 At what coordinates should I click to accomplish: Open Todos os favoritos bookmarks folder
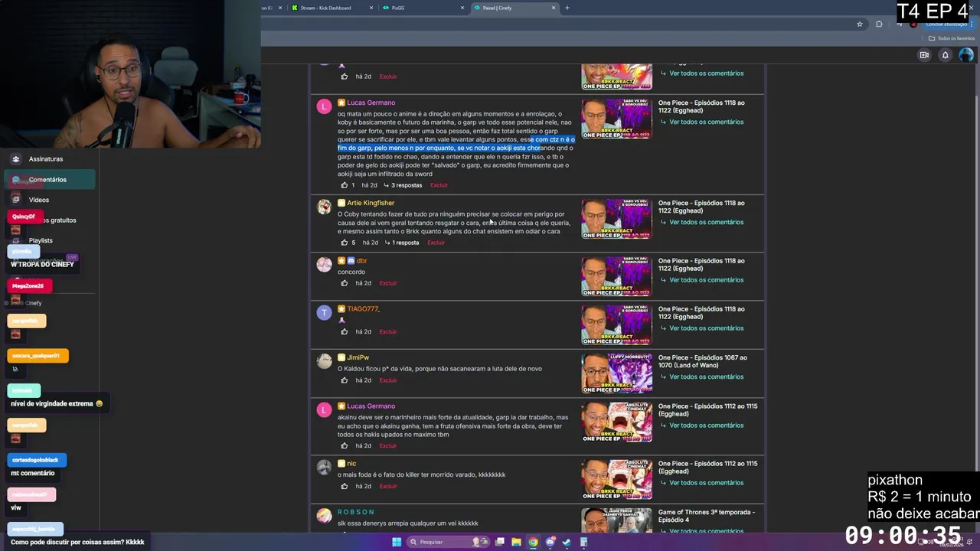(952, 38)
